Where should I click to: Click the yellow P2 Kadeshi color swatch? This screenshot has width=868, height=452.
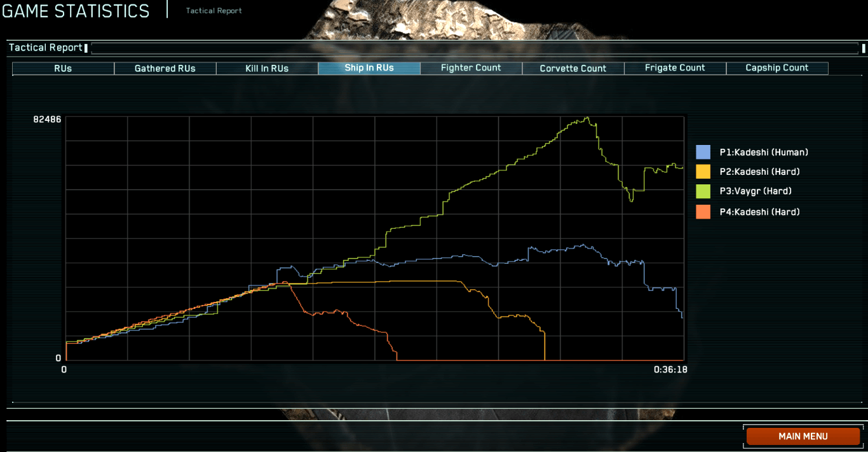(x=703, y=172)
